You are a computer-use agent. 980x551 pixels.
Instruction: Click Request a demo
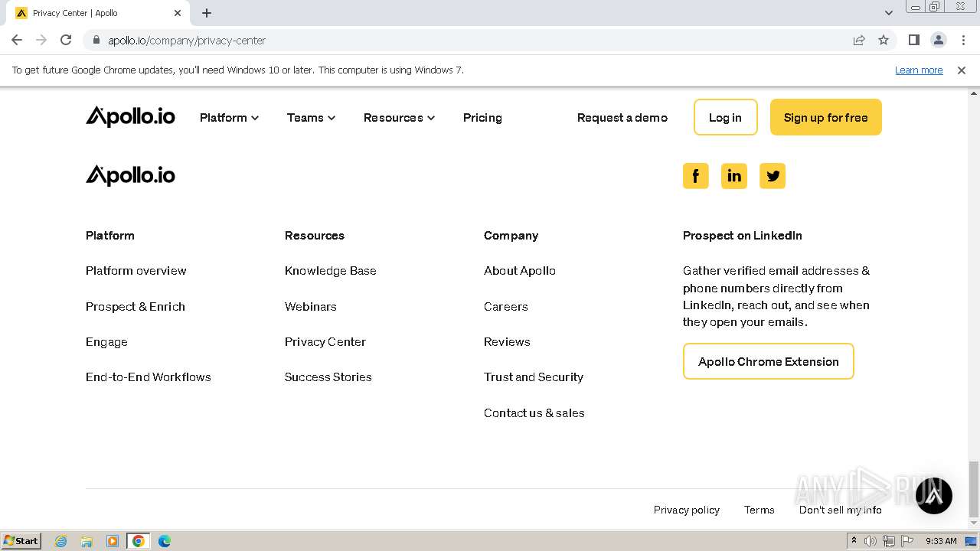622,117
